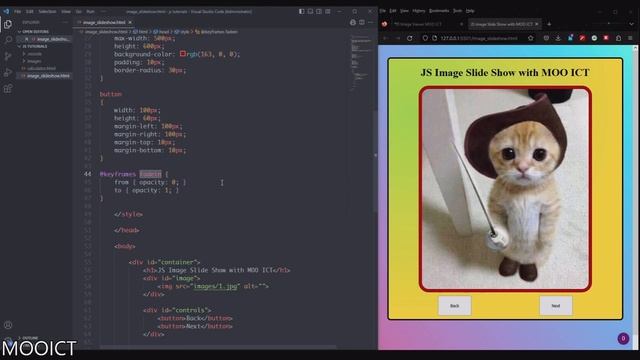Expand the Outline section
640x360 pixels.
29,338
